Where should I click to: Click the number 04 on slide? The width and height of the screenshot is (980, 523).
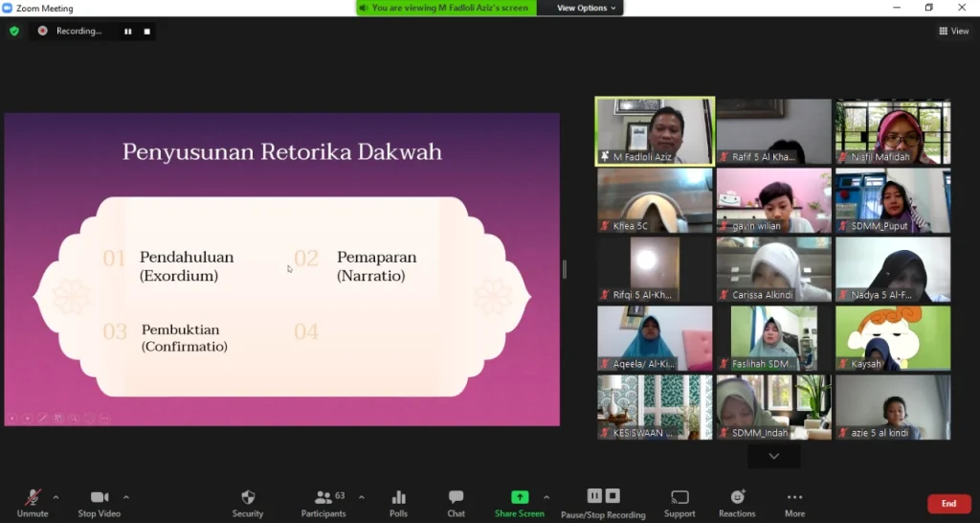(x=306, y=331)
